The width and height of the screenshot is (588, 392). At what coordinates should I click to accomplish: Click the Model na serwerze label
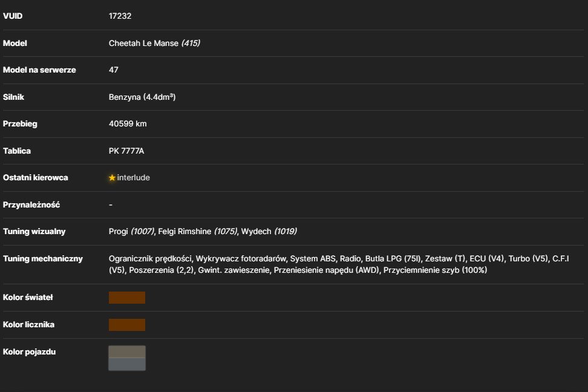pyautogui.click(x=39, y=70)
